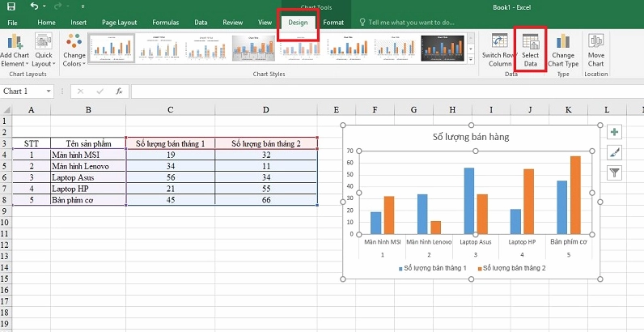Click Change Chart Type button
644x332 pixels.
point(563,50)
